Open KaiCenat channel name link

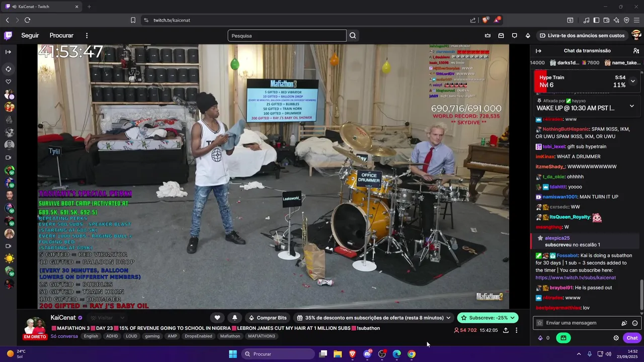[x=63, y=318]
